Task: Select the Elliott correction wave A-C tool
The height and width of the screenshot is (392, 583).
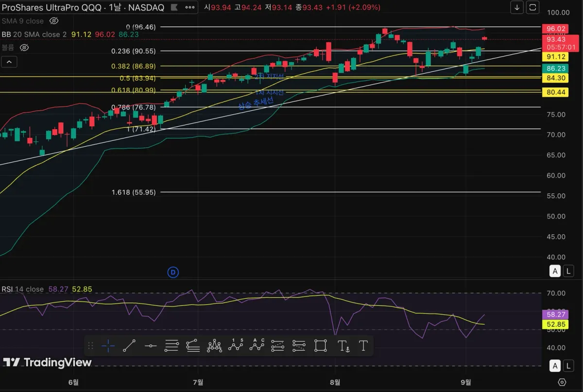Action: click(x=257, y=346)
